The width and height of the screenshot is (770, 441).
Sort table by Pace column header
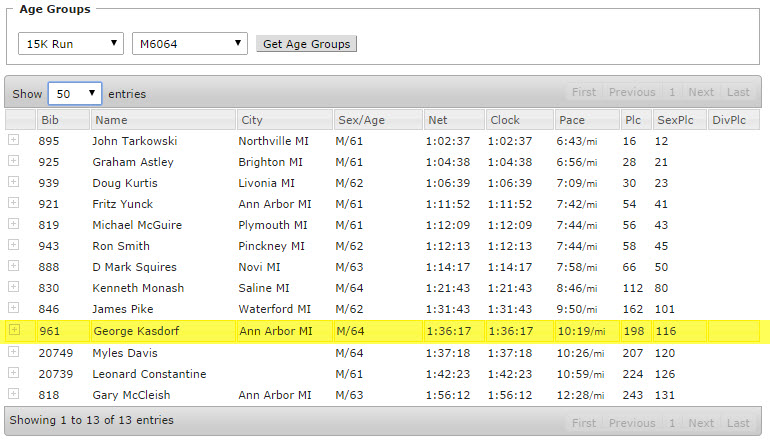click(584, 120)
